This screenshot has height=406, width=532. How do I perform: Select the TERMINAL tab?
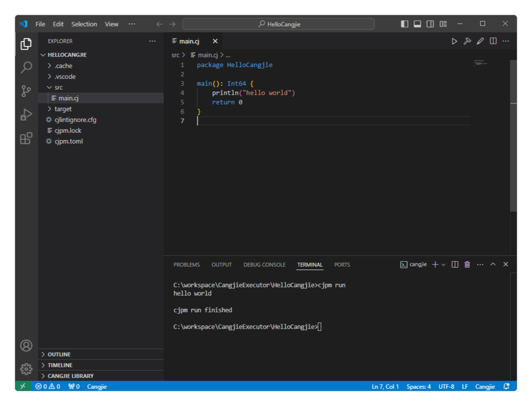[x=310, y=265]
